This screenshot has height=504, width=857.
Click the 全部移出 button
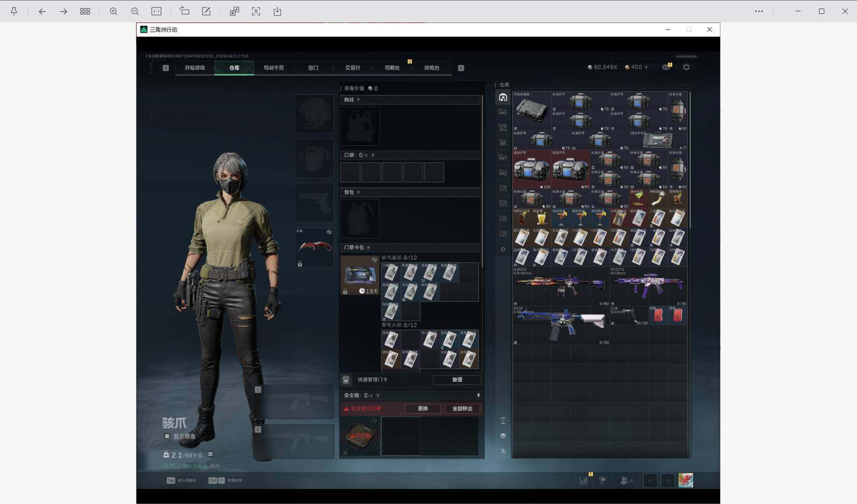462,409
